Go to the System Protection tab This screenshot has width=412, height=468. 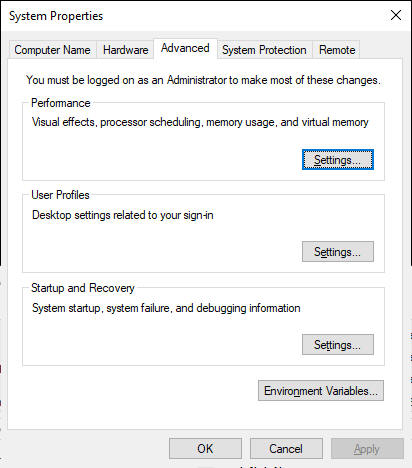264,50
